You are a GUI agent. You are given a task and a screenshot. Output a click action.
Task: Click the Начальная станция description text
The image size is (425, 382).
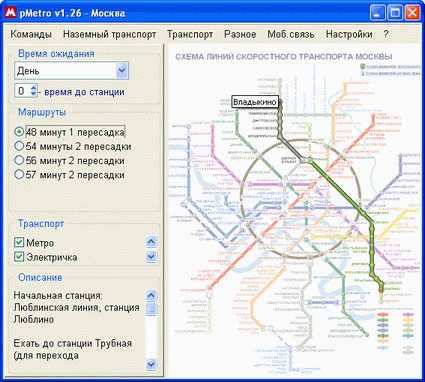(x=58, y=295)
